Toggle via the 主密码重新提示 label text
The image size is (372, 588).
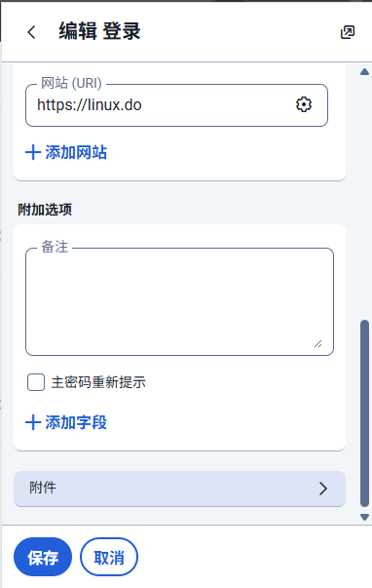tap(98, 382)
